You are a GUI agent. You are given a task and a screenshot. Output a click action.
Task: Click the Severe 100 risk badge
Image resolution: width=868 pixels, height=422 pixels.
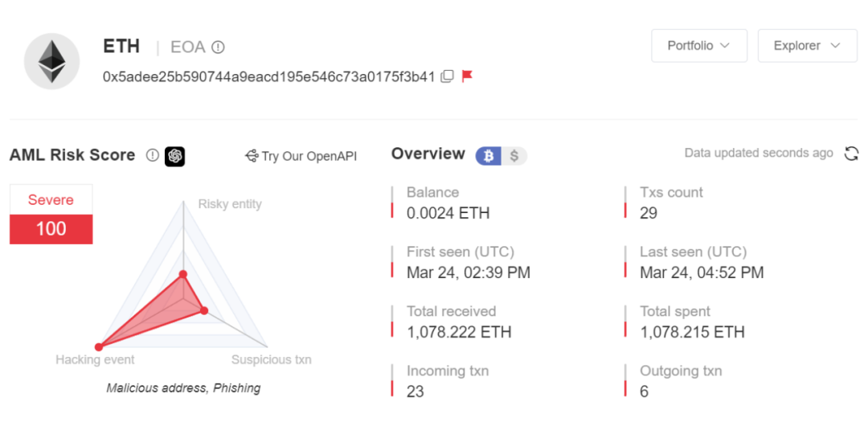click(51, 215)
